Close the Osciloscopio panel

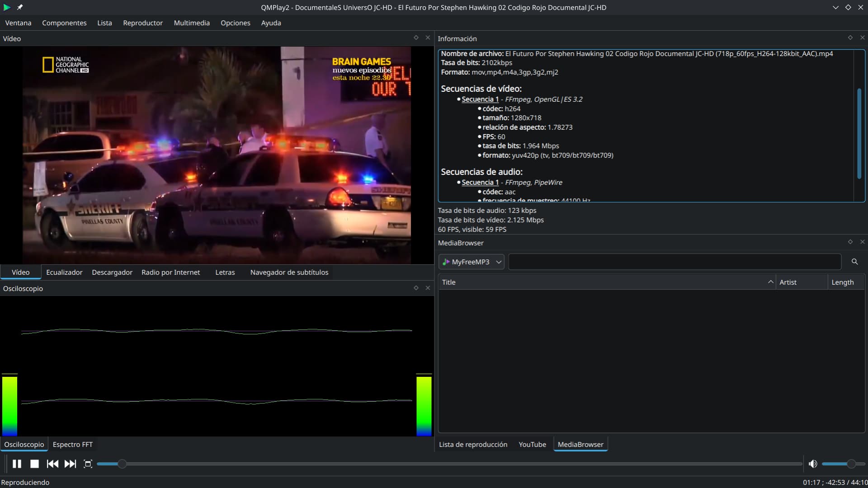[x=428, y=288]
